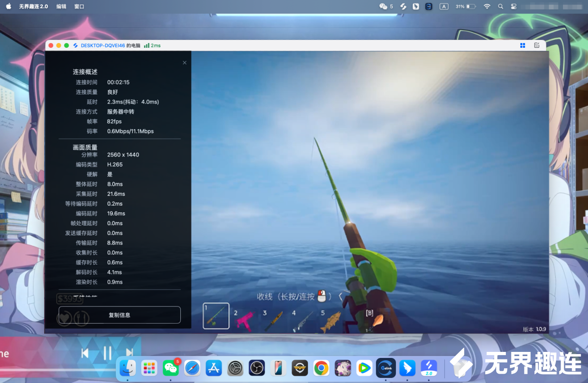Open the Wi-Fi menu
This screenshot has width=588, height=383.
click(487, 6)
